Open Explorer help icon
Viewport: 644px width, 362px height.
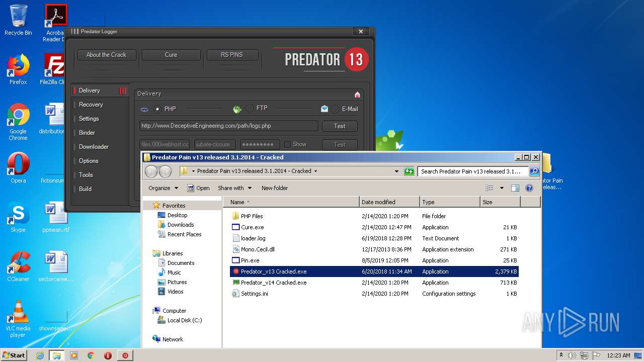click(529, 188)
